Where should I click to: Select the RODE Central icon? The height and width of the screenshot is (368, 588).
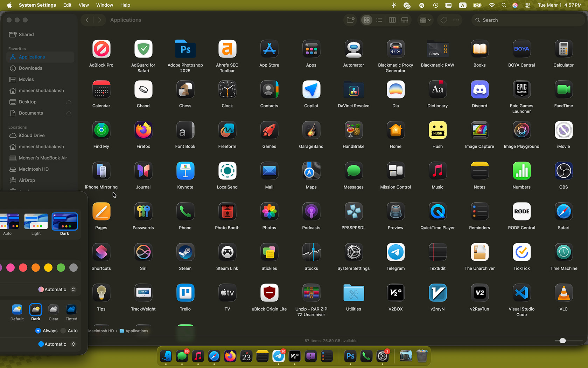tap(521, 212)
